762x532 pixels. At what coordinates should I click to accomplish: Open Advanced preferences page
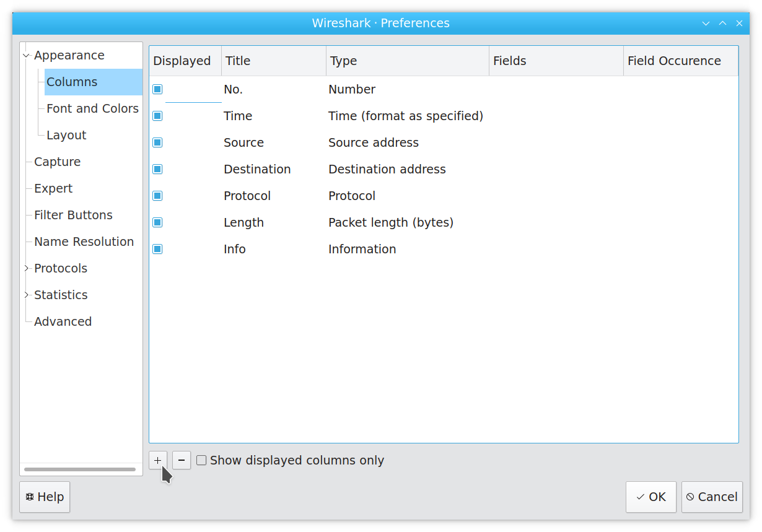tap(63, 321)
